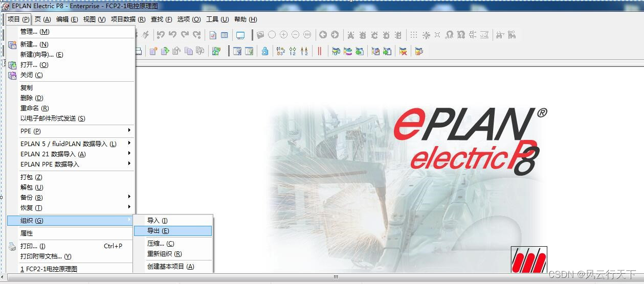Click the zoom in plus magnifier icon
Screen dimensions: 644x284
click(x=283, y=35)
